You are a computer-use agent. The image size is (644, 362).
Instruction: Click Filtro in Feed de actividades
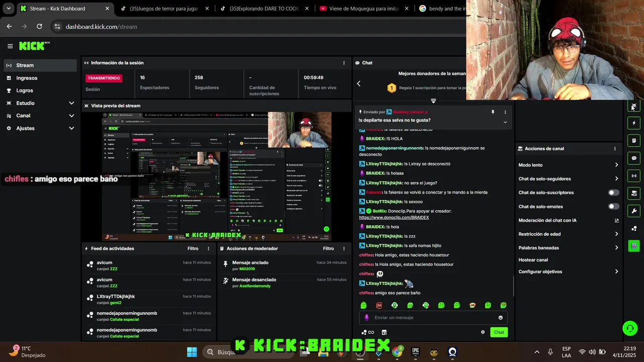click(193, 248)
